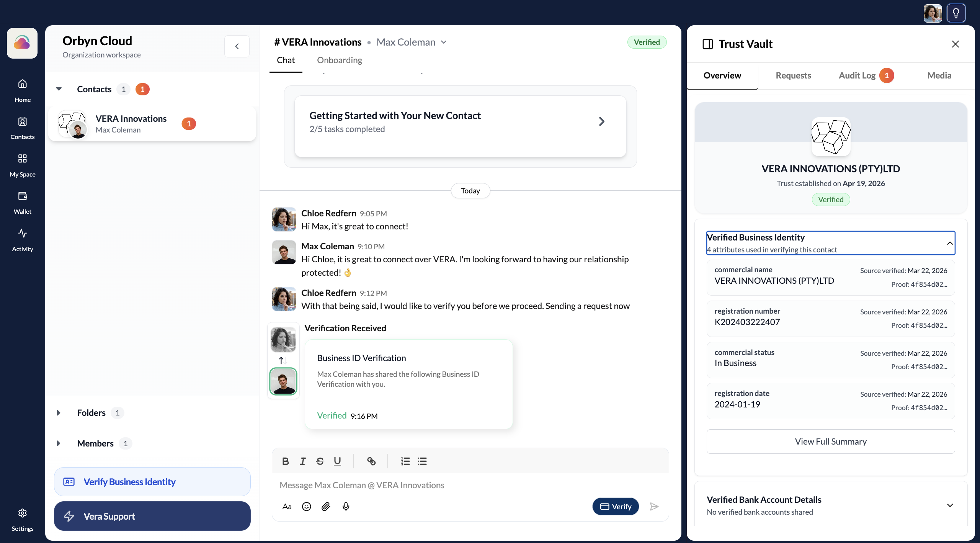980x543 pixels.
Task: Switch to the Onboarding tab
Action: (339, 60)
